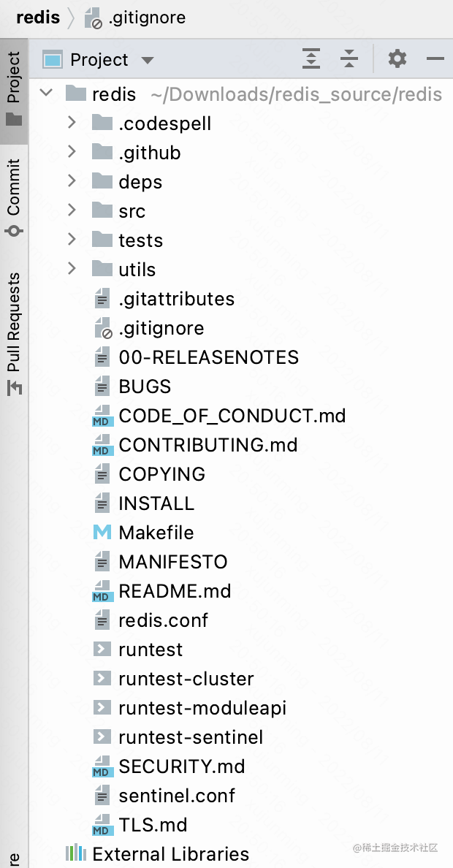
Task: Select the sentinel.conf file
Action: tap(178, 796)
